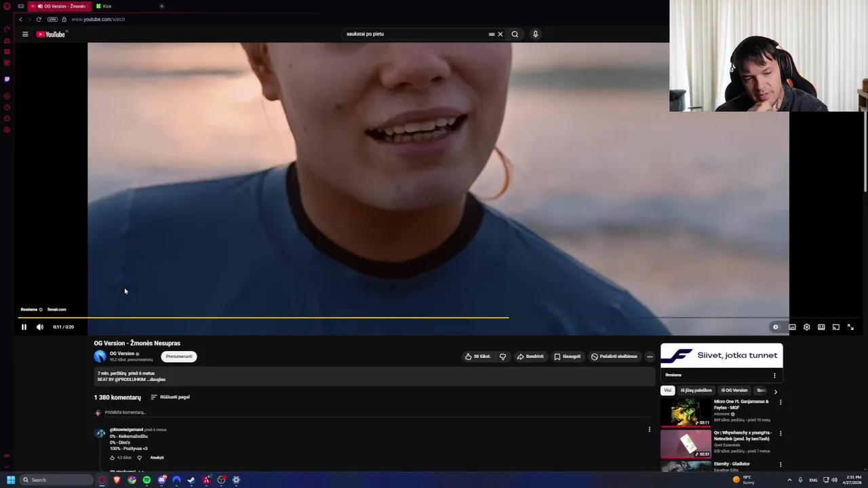Go back in the browser
Image resolution: width=868 pixels, height=488 pixels.
tap(20, 19)
